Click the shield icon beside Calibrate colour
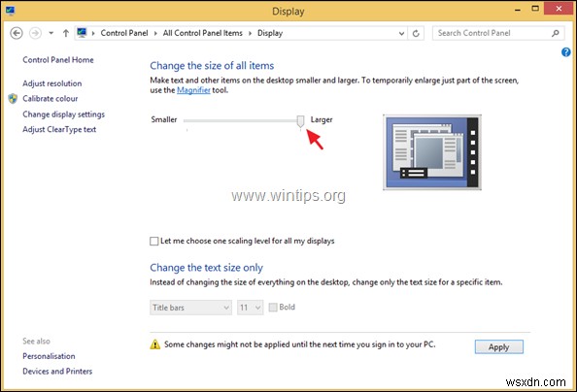 pos(13,99)
